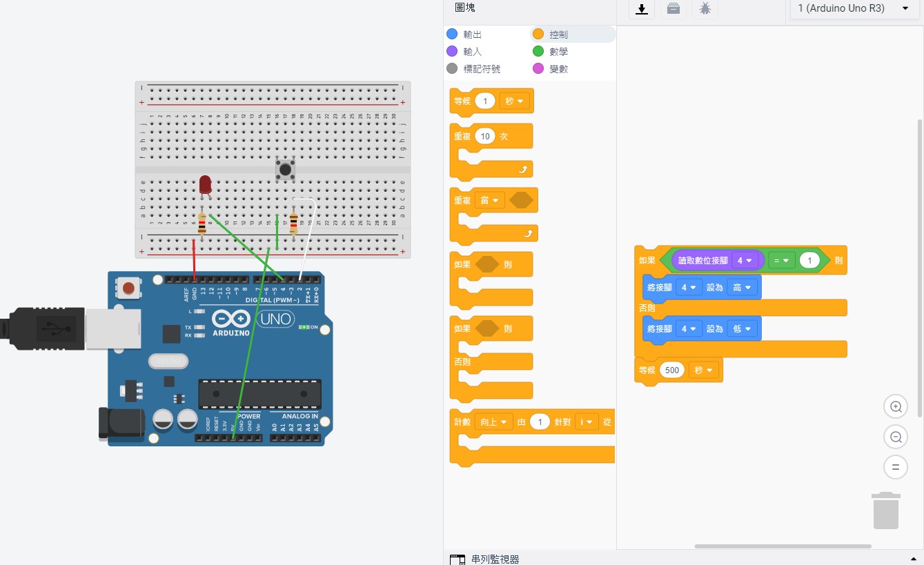Image resolution: width=924 pixels, height=565 pixels.
Task: Open the equals operator dropdown in condition
Action: point(781,261)
